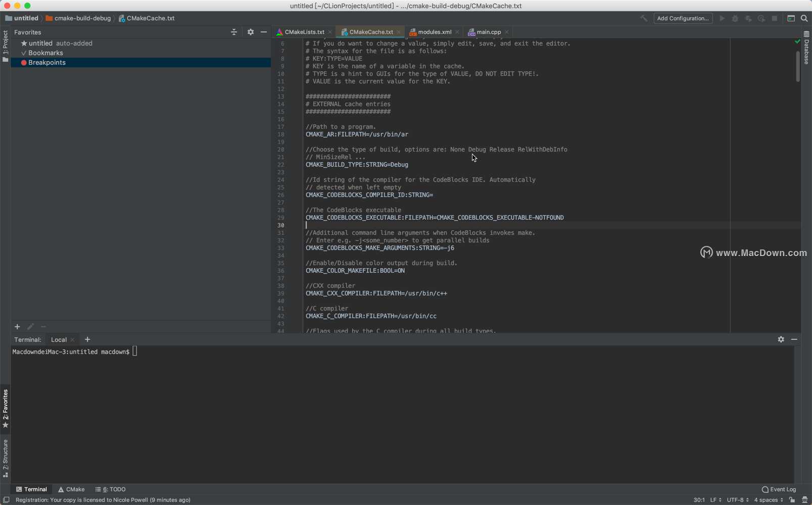
Task: Close the CMakeCache.txt tab
Action: click(399, 32)
